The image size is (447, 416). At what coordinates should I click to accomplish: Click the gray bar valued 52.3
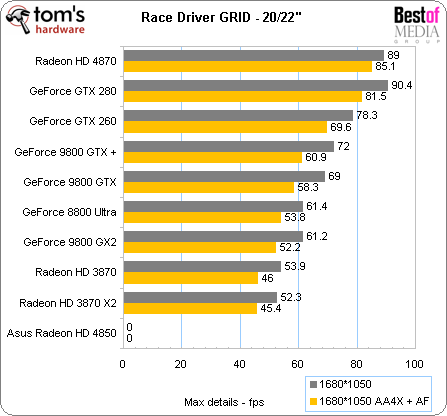pos(200,298)
